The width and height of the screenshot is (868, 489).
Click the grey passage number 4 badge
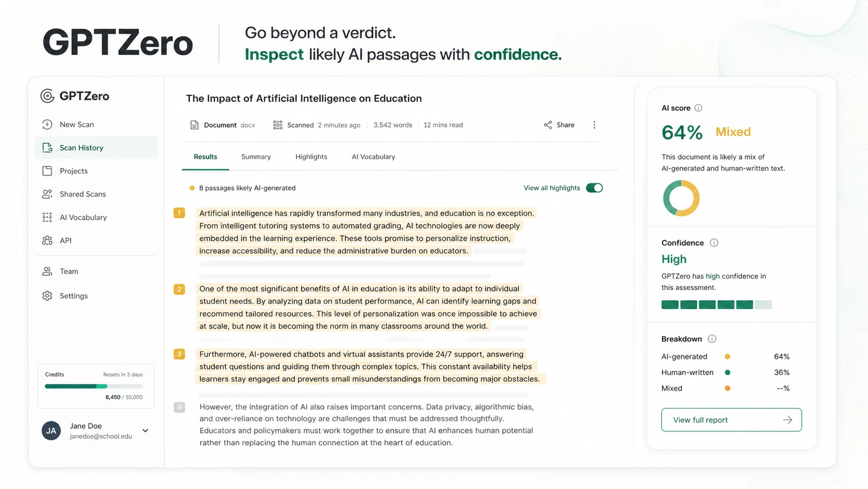click(179, 407)
